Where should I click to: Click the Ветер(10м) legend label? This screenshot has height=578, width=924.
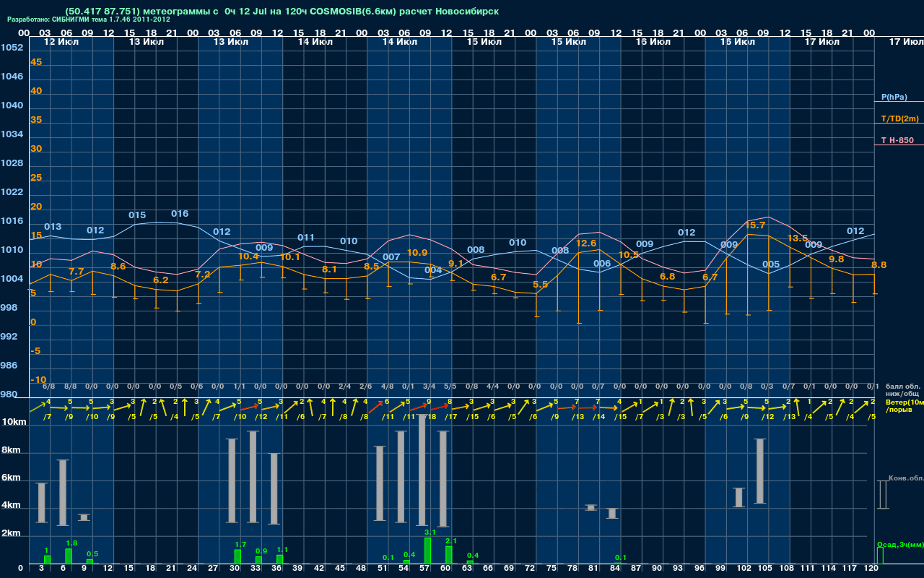905,401
